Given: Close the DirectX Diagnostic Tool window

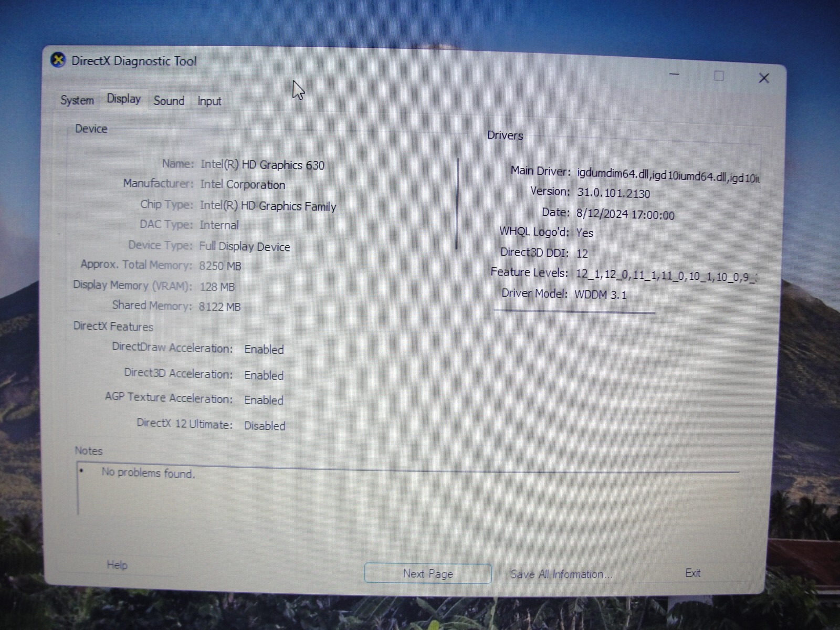Looking at the screenshot, I should tap(764, 78).
